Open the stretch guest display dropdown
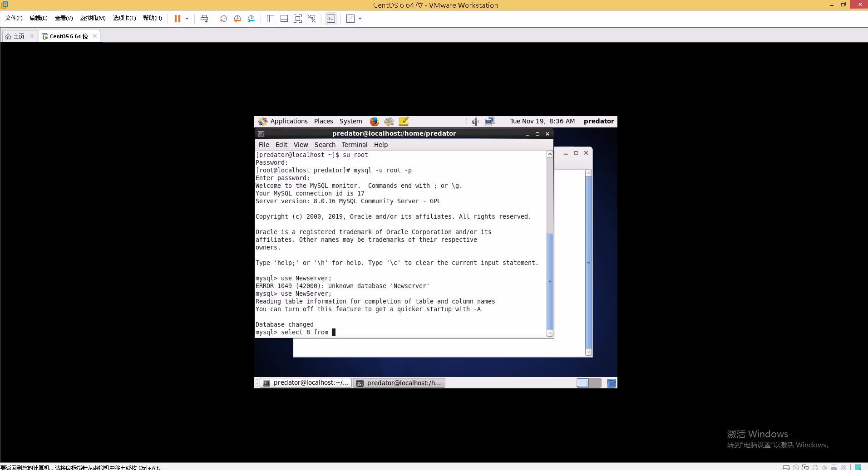The width and height of the screenshot is (868, 470). [x=360, y=19]
